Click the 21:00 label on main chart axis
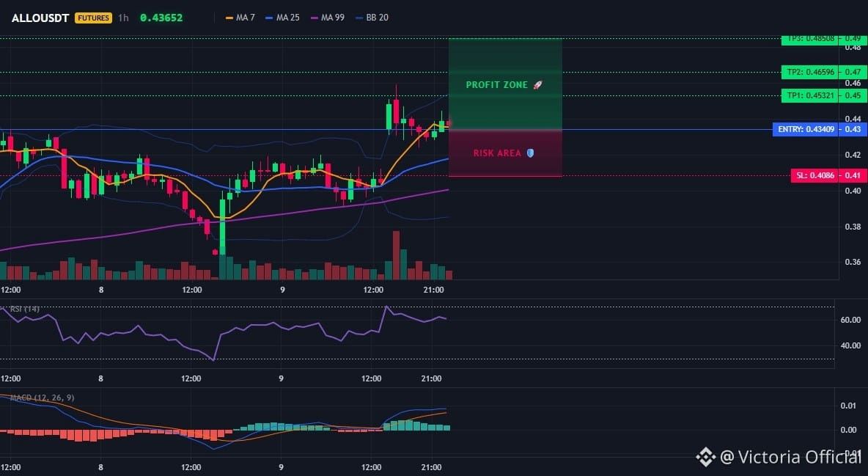 pyautogui.click(x=433, y=290)
